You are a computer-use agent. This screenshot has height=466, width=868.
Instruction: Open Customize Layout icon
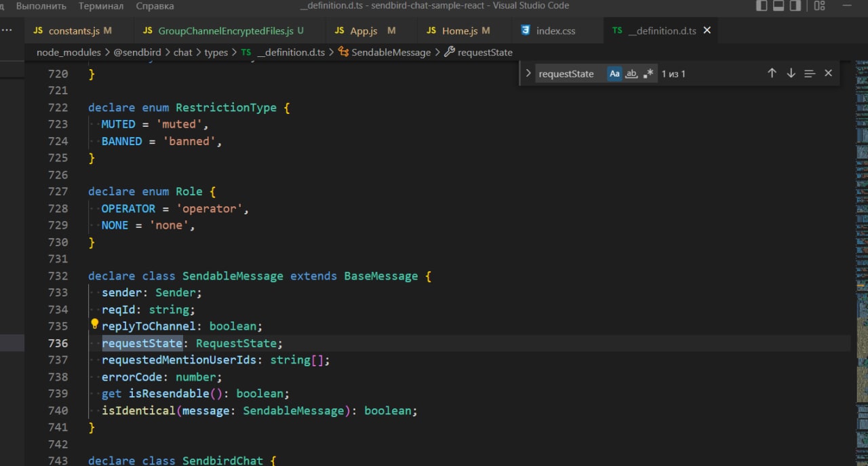(820, 6)
